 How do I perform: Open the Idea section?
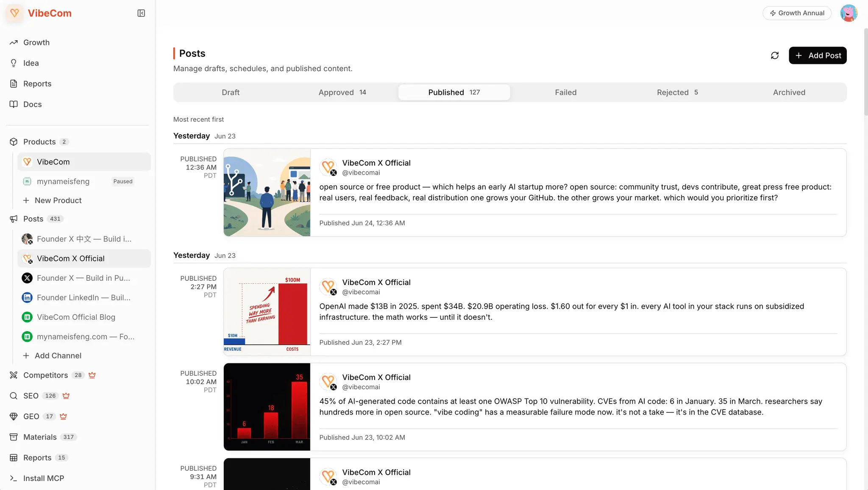pos(31,63)
